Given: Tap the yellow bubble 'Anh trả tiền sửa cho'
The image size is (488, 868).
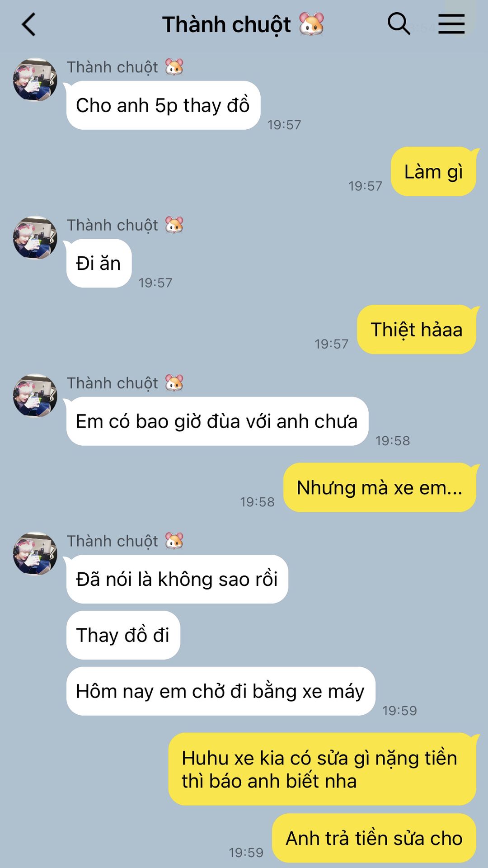Looking at the screenshot, I should [374, 838].
